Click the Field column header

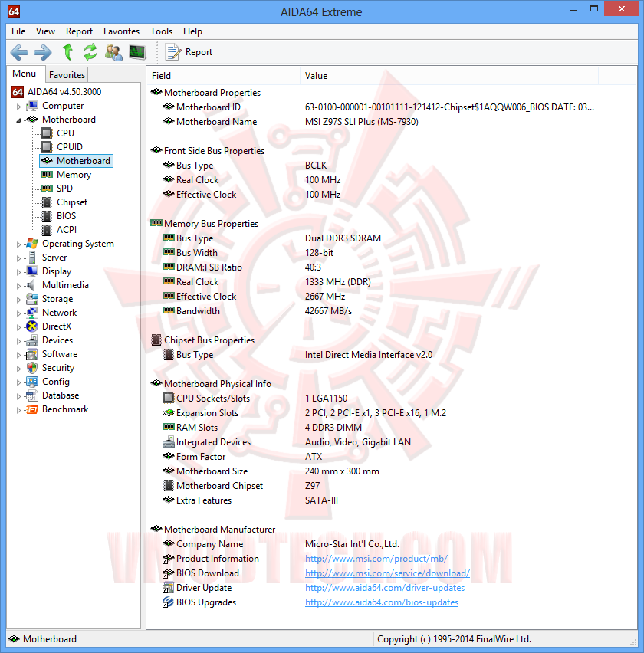tap(223, 76)
